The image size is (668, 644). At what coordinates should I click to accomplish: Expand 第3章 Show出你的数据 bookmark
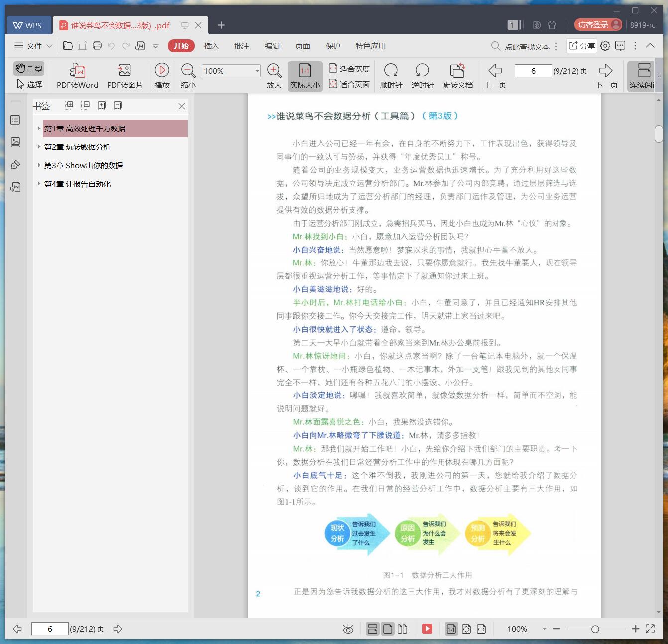[x=39, y=165]
